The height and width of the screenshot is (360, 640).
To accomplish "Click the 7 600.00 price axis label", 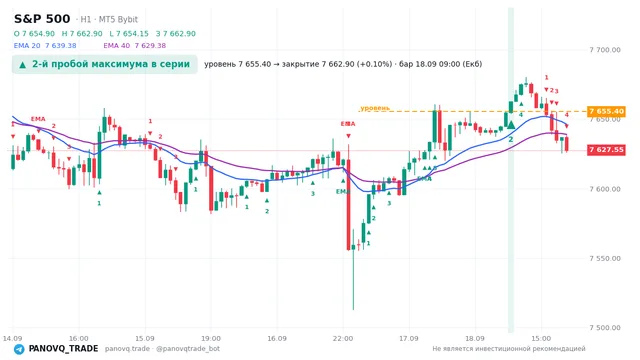I will (x=605, y=189).
